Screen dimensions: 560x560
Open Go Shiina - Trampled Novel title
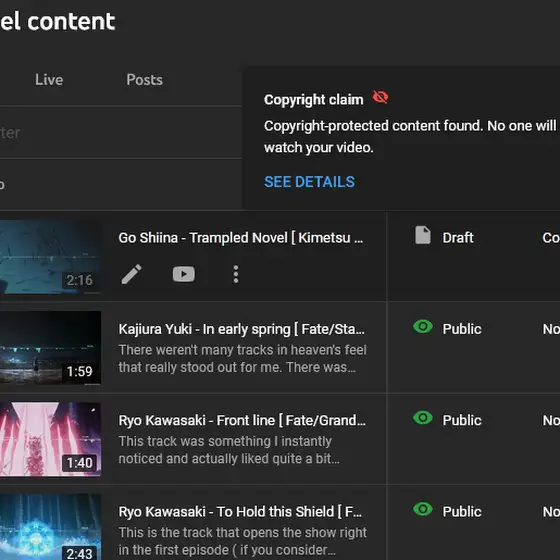240,238
